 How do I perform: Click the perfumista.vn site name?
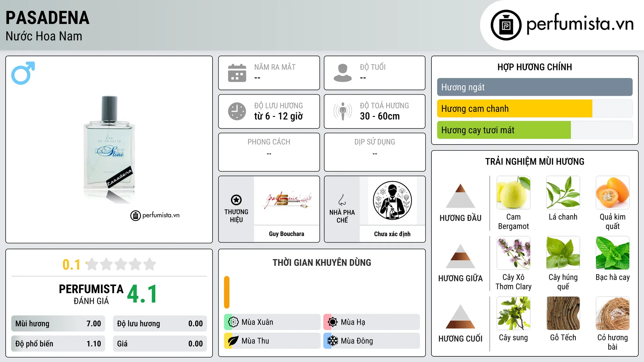pyautogui.click(x=580, y=24)
